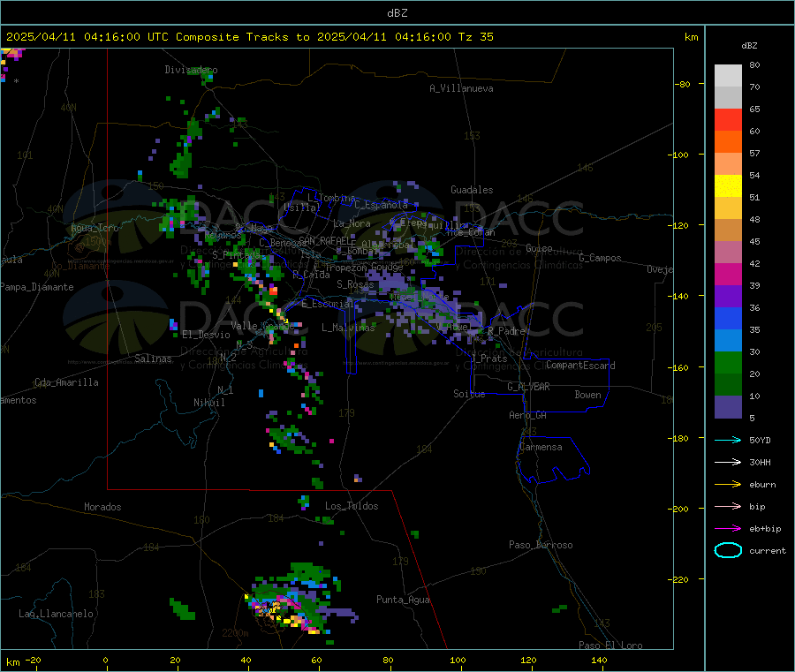Click the CompantEscard map label
Screen dimensions: 795x672
coord(580,365)
